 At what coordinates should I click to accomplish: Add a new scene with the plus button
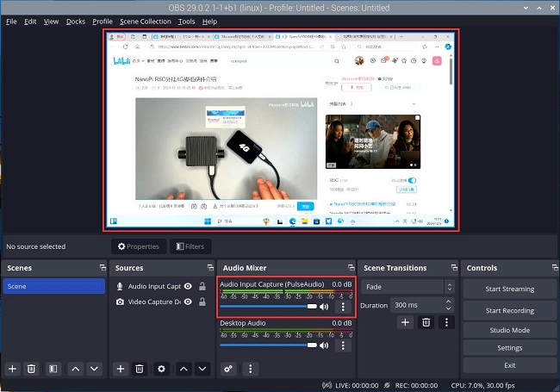tap(13, 369)
